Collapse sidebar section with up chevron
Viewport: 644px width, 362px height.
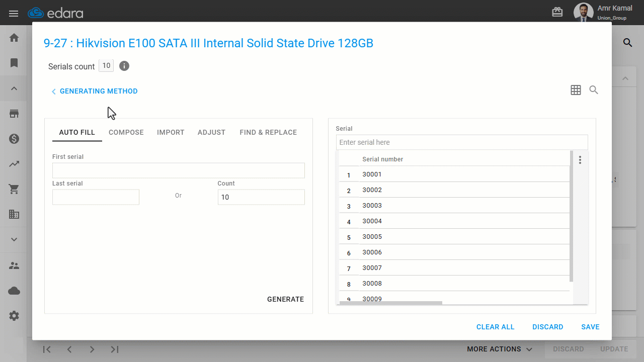pos(14,88)
